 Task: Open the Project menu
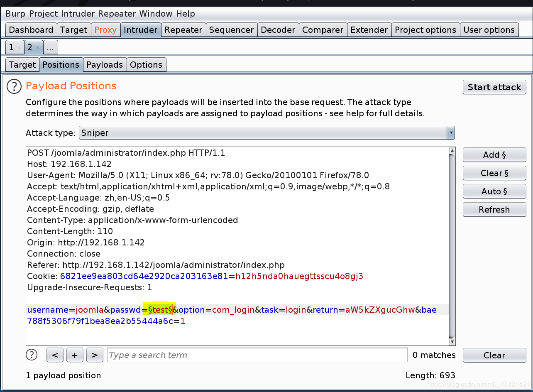(44, 14)
